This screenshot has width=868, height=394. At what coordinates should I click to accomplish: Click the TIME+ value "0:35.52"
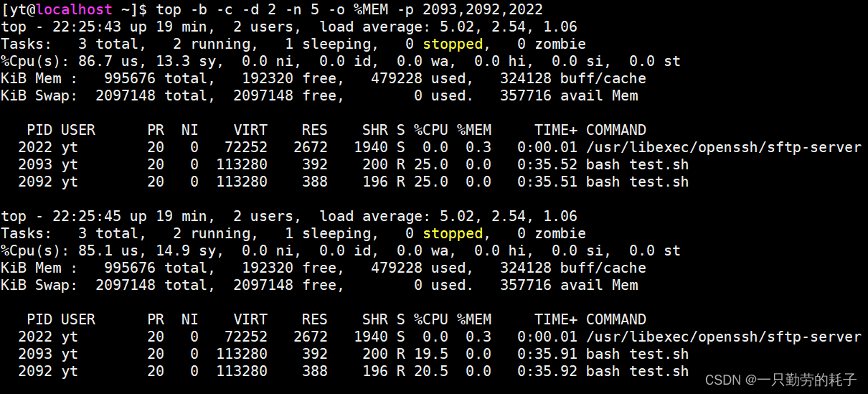[547, 164]
